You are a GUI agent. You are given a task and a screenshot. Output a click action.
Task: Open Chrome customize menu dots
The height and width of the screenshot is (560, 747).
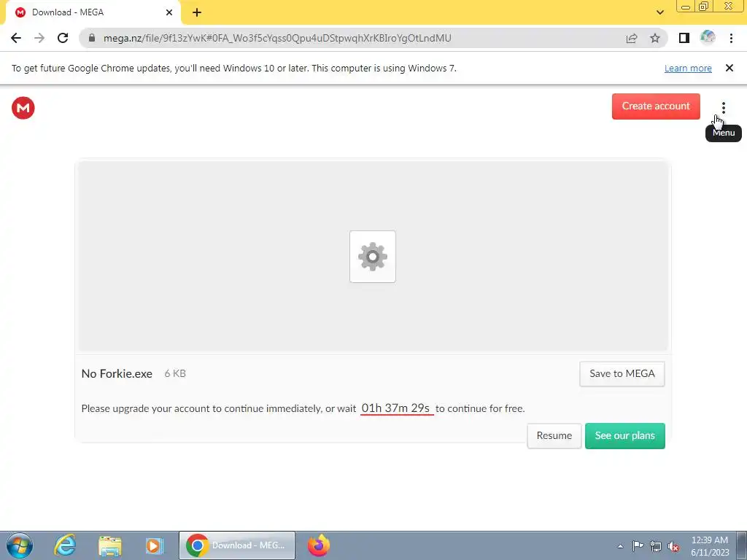tap(731, 38)
